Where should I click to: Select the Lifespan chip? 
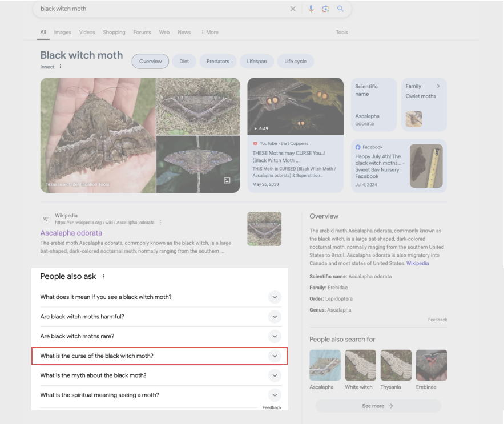click(257, 62)
